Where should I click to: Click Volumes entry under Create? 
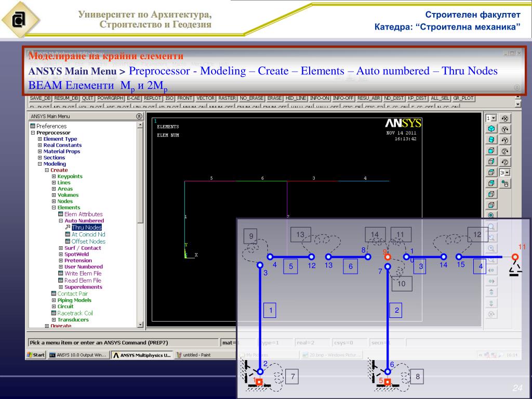pos(68,195)
